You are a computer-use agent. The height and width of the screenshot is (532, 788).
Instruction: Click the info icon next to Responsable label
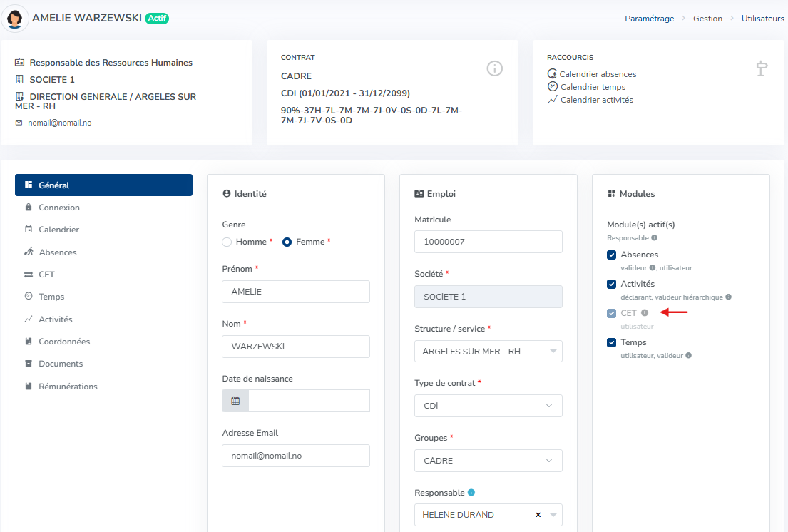click(x=471, y=493)
